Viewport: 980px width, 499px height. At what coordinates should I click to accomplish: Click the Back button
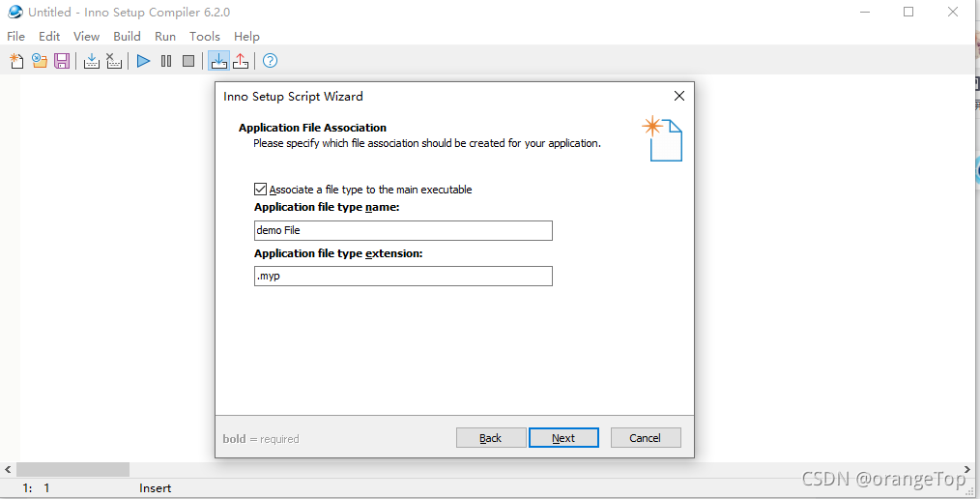(491, 438)
